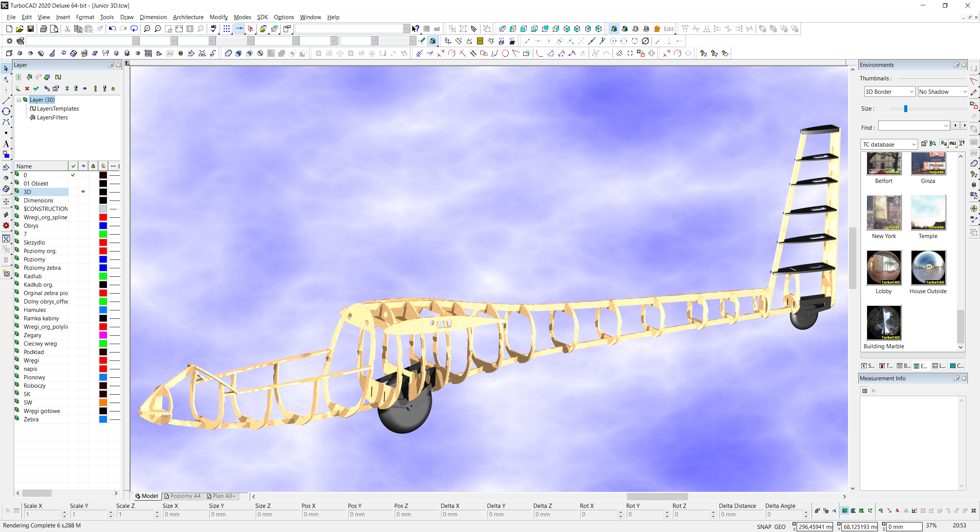Click the Edit button in render toolbar
The image size is (980, 532).
pyautogui.click(x=668, y=29)
